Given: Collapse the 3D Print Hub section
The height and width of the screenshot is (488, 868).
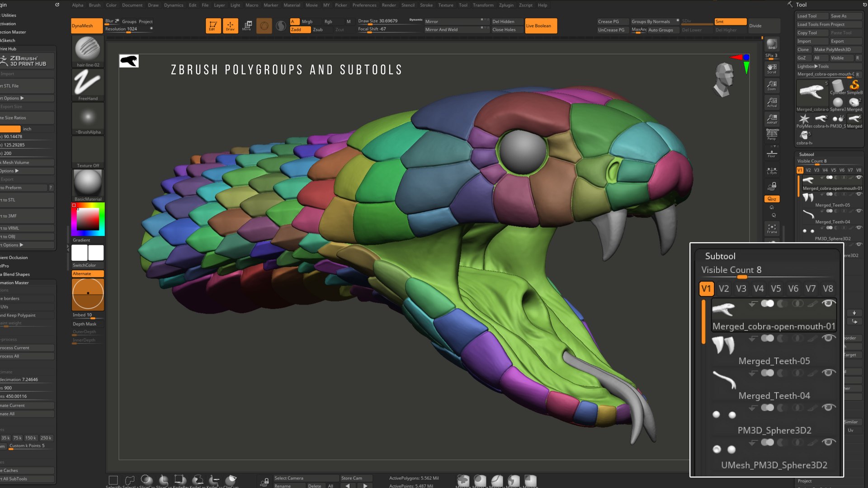Looking at the screenshot, I should pos(8,49).
